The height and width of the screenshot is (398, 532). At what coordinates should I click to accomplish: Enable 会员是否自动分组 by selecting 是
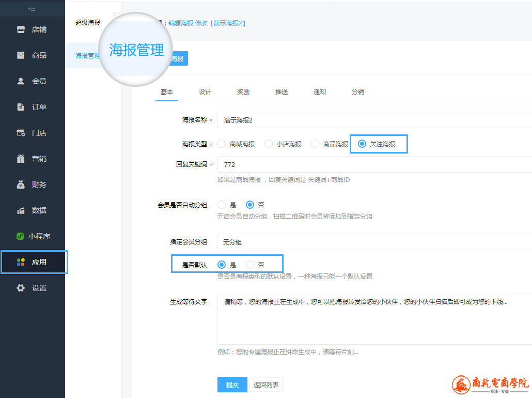222,205
